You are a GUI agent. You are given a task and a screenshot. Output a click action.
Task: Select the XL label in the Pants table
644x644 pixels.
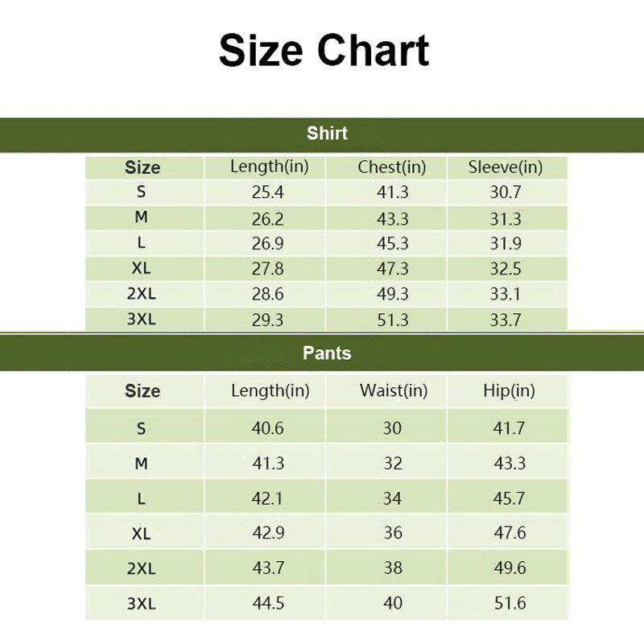(x=142, y=533)
